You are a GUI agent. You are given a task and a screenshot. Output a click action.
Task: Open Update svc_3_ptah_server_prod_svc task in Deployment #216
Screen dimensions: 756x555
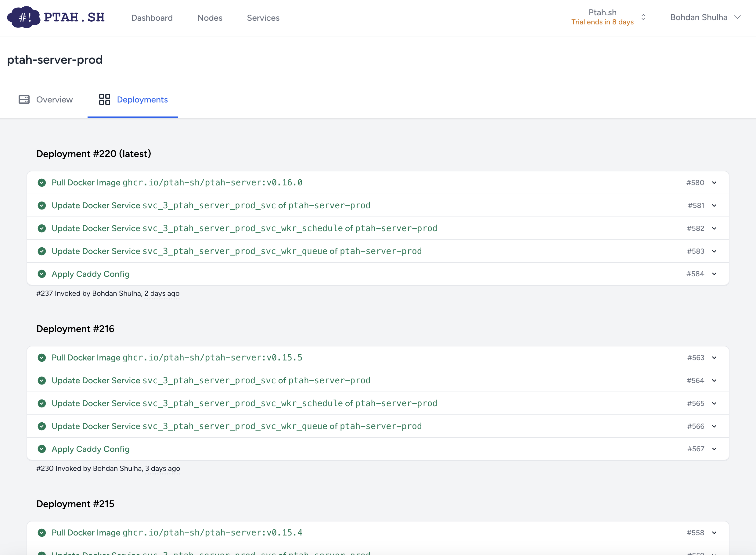tap(378, 381)
